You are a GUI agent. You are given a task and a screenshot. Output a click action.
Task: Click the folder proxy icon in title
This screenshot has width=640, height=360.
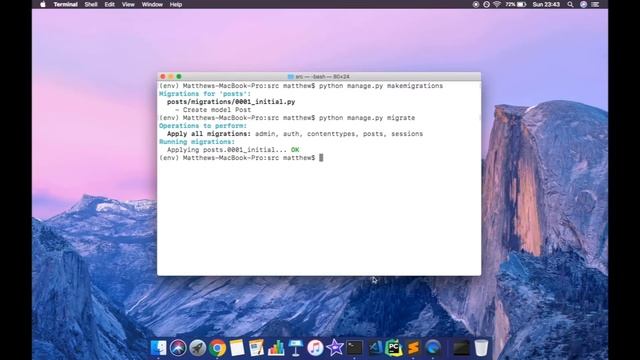[x=291, y=76]
